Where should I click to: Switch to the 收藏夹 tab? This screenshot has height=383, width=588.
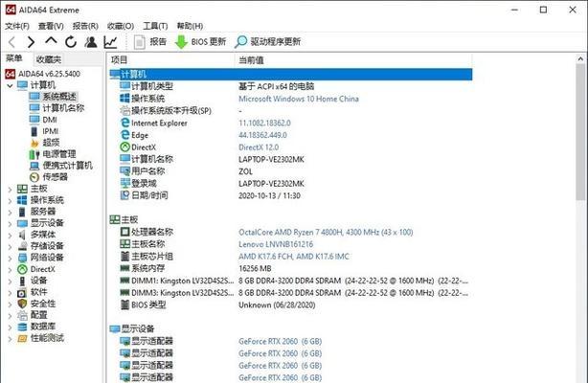(49, 59)
